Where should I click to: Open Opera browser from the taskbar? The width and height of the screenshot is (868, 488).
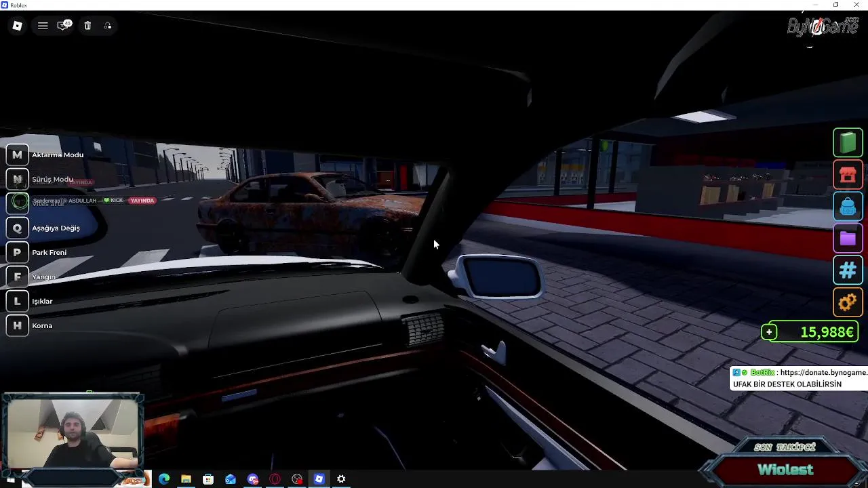(275, 479)
